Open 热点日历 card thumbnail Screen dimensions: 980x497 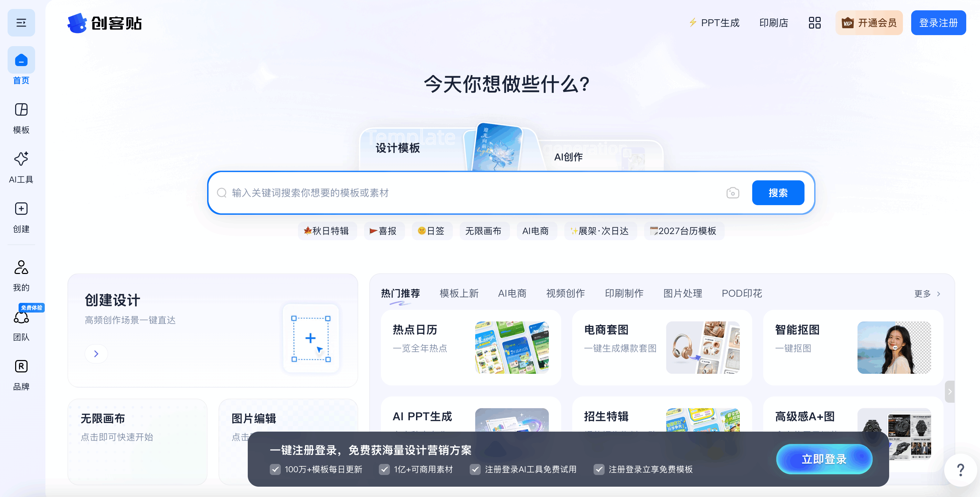512,347
